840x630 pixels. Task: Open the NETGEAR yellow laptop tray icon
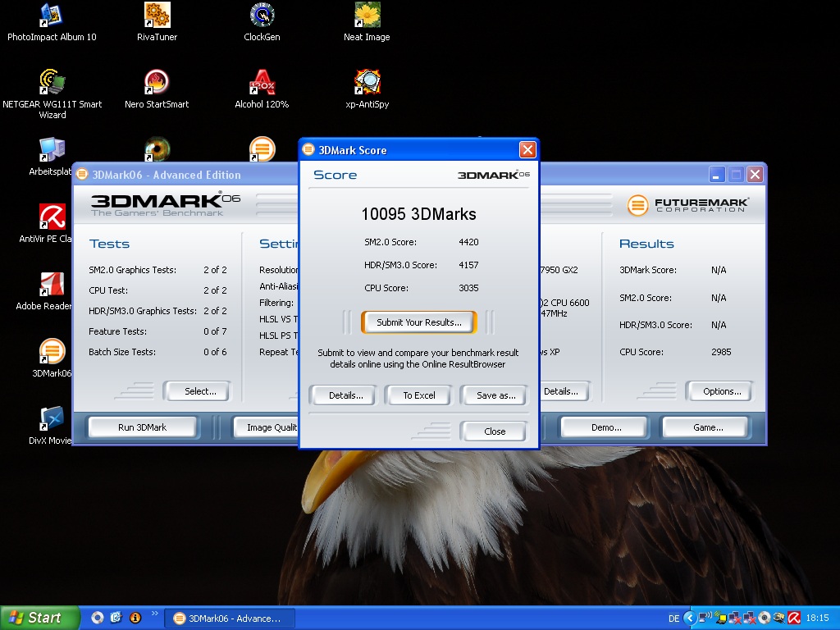tap(721, 619)
